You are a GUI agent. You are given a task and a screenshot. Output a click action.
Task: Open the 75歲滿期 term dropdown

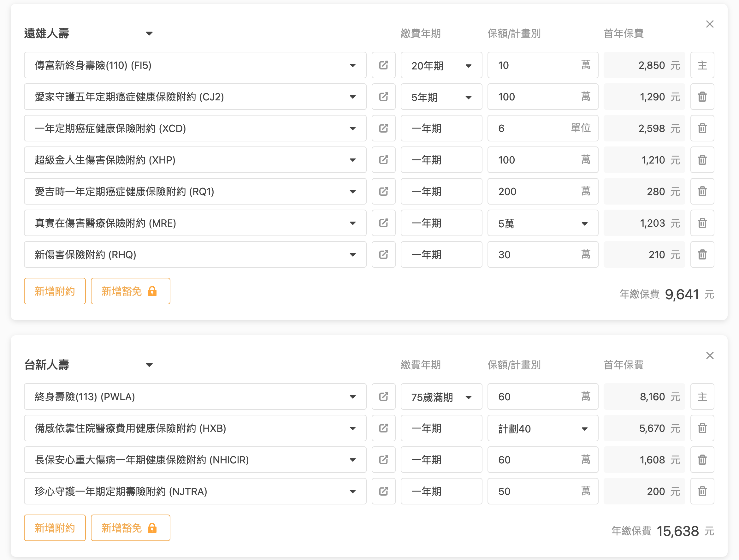[441, 396]
